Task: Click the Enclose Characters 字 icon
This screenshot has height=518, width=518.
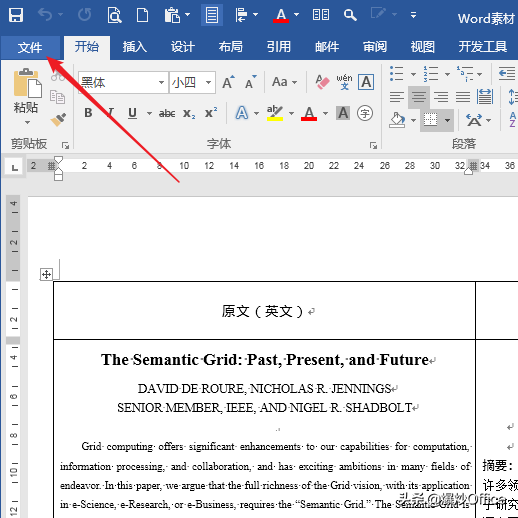Action: click(x=365, y=113)
